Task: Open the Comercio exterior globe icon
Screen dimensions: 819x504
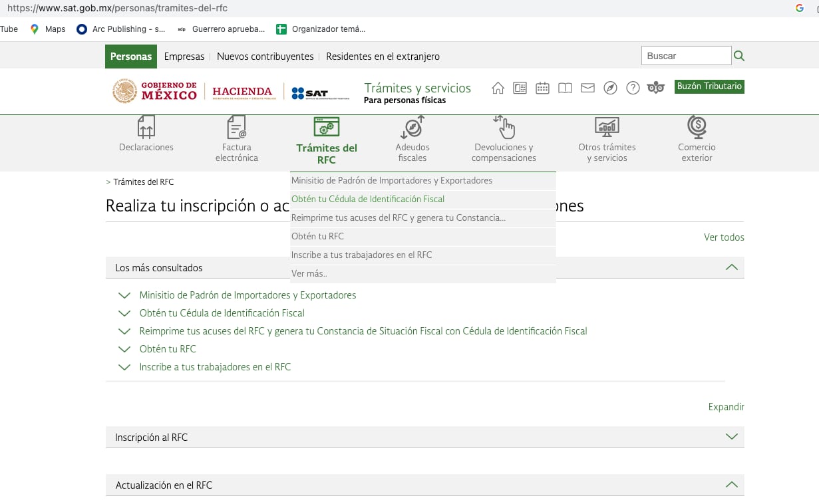Action: 697,127
